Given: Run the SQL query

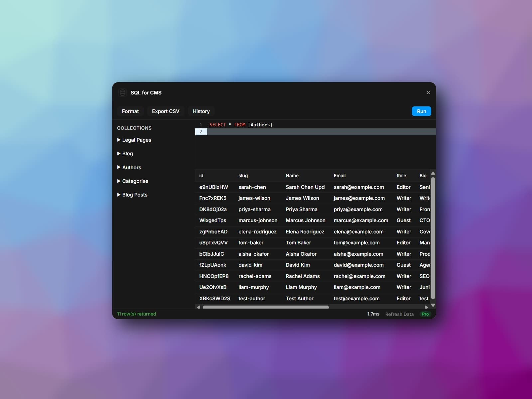Looking at the screenshot, I should point(421,111).
